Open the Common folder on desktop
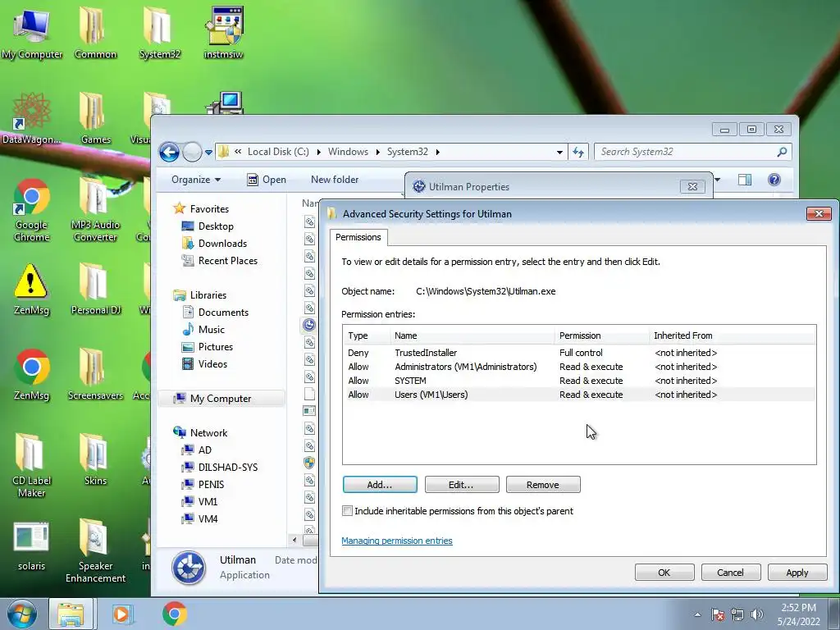The image size is (840, 630). pos(95,34)
